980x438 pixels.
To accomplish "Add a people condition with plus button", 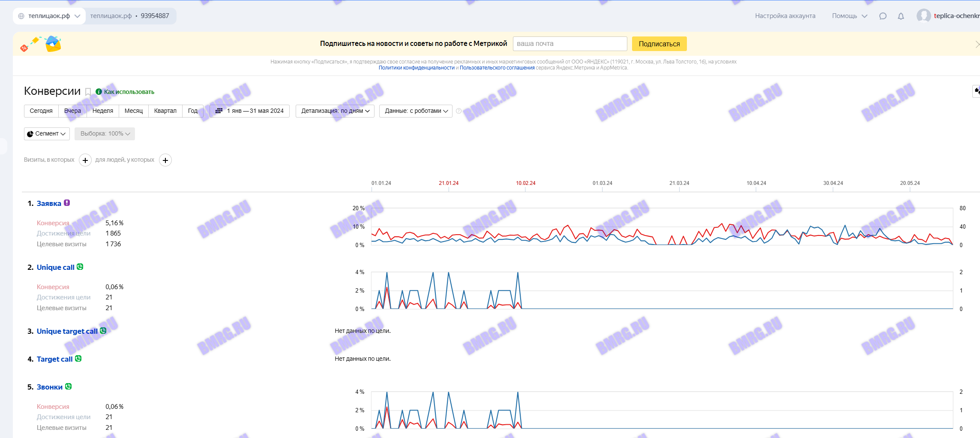I will click(x=165, y=160).
